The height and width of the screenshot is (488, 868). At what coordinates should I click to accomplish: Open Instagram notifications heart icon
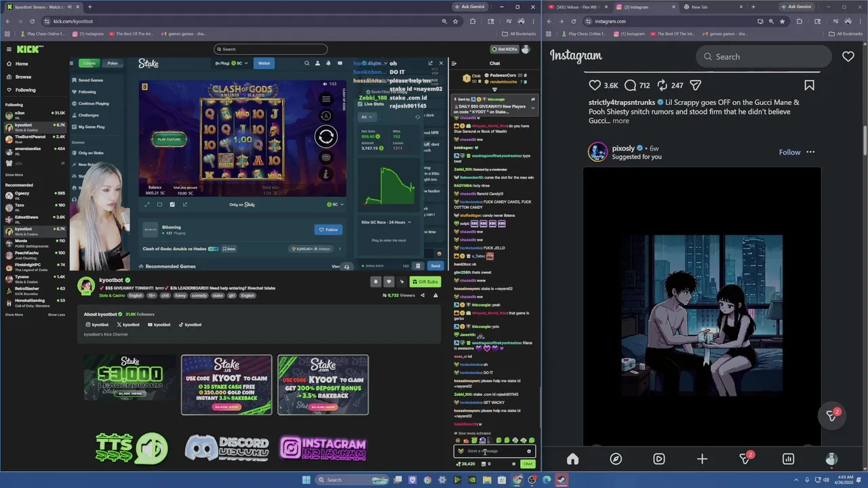click(848, 57)
